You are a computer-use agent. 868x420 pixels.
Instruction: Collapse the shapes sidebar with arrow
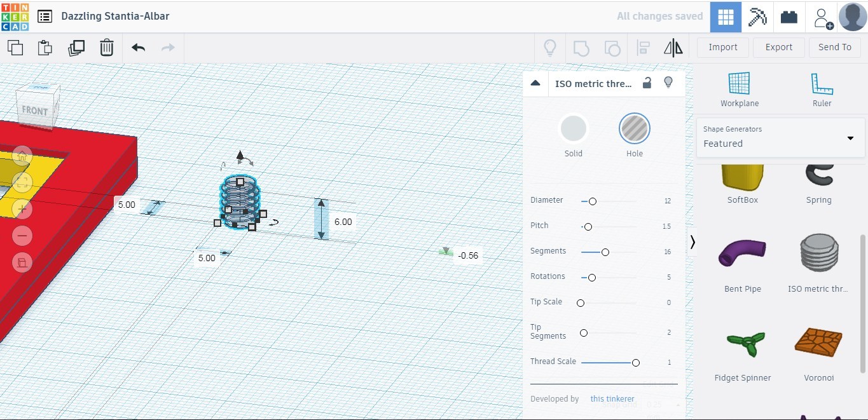692,242
